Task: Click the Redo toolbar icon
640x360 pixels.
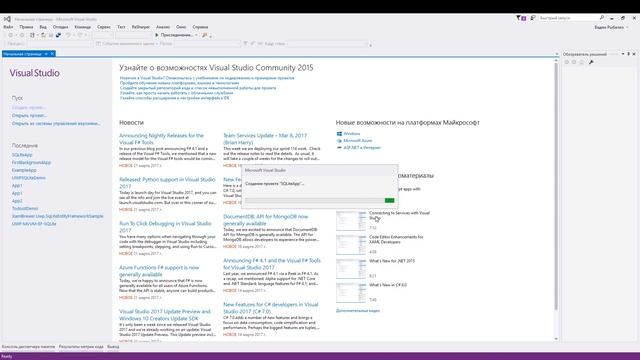Action: [80, 35]
